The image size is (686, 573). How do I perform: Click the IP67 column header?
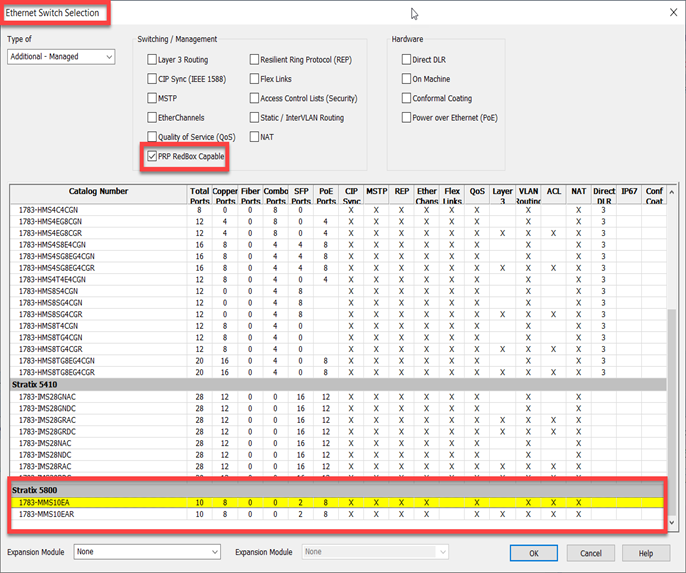(x=629, y=195)
